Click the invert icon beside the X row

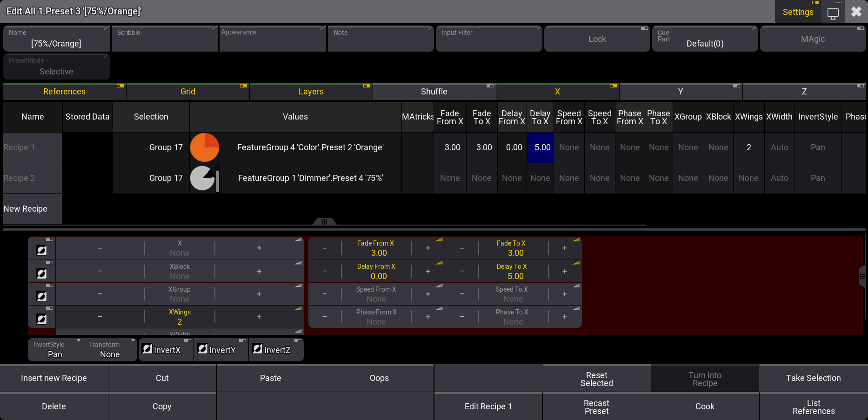(x=41, y=250)
